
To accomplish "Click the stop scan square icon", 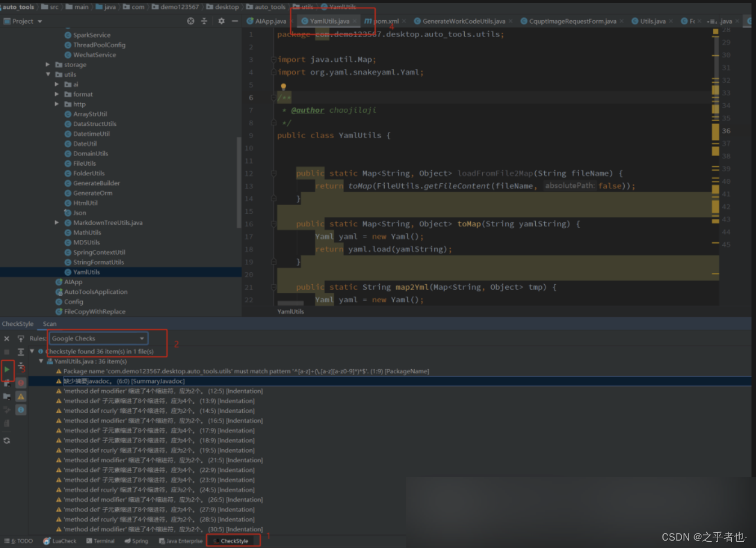I will (7, 352).
